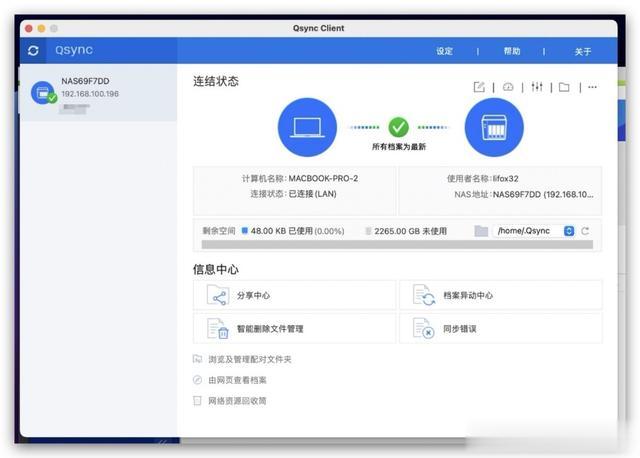Click connection status 已连接 (LAN) text
Image resolution: width=640 pixels, height=458 pixels.
coord(313,194)
